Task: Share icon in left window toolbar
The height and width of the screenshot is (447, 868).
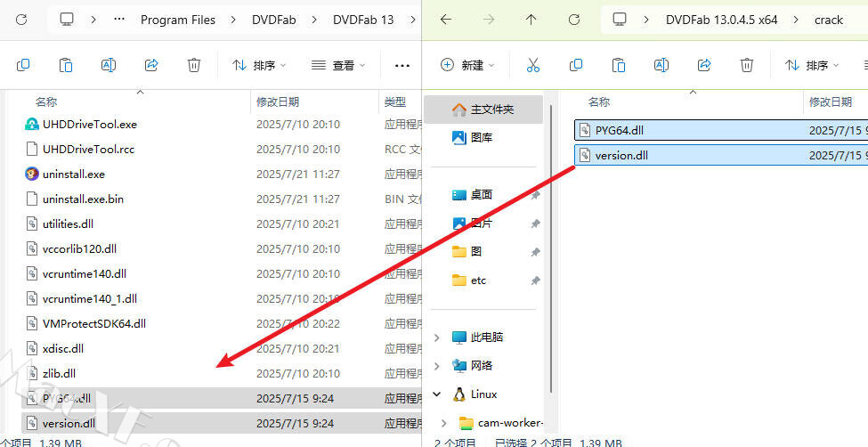Action: point(151,65)
